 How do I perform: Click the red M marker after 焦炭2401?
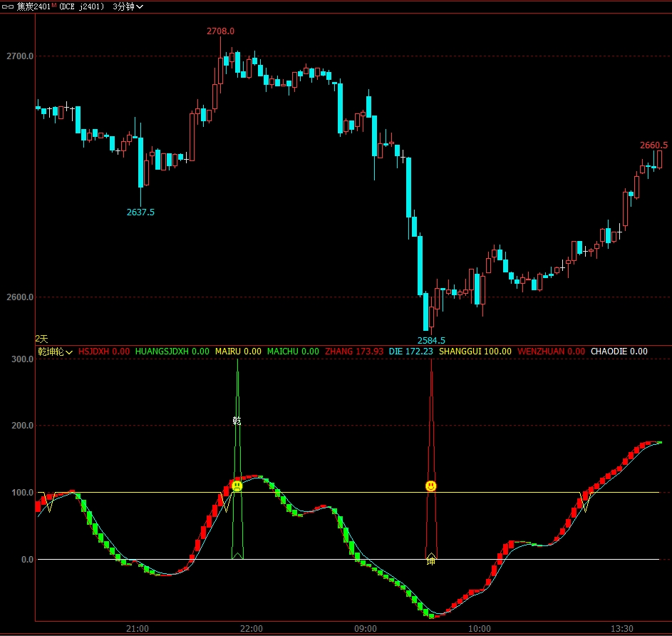pyautogui.click(x=53, y=5)
